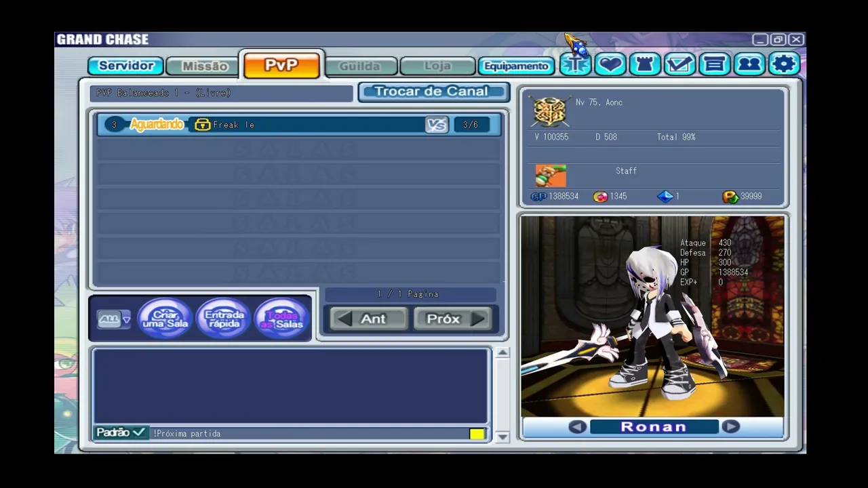Screen dimensions: 868x488
Task: Click the GP coin icon
Action: [x=538, y=197]
